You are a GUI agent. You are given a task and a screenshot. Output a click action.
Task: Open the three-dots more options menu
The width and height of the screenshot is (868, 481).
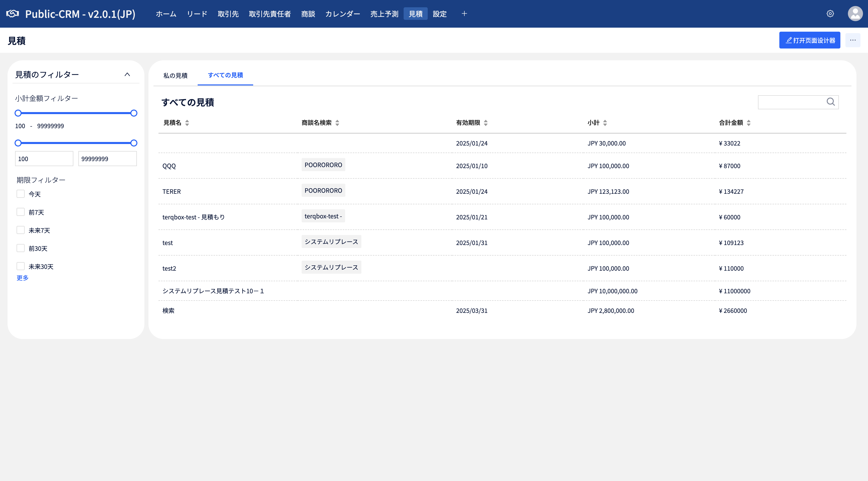[852, 40]
